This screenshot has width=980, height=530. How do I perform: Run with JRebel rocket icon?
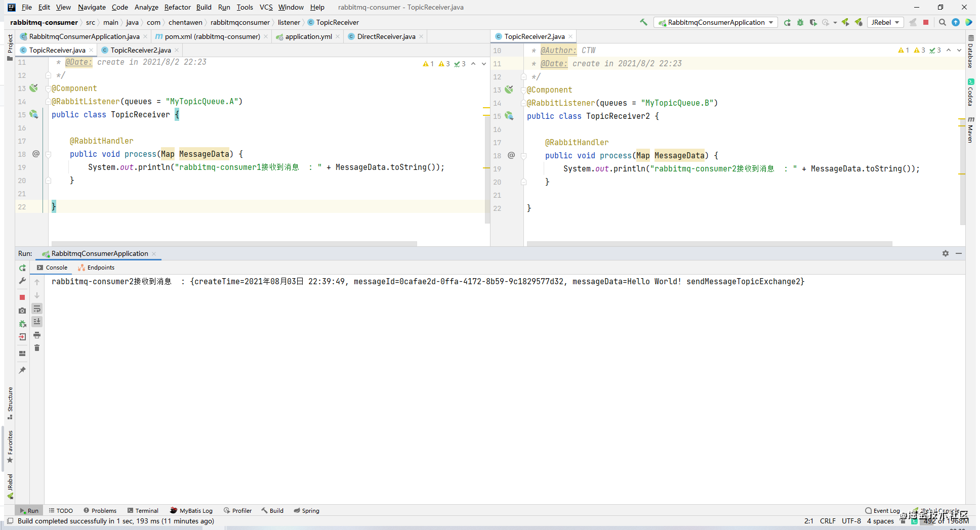click(x=845, y=22)
